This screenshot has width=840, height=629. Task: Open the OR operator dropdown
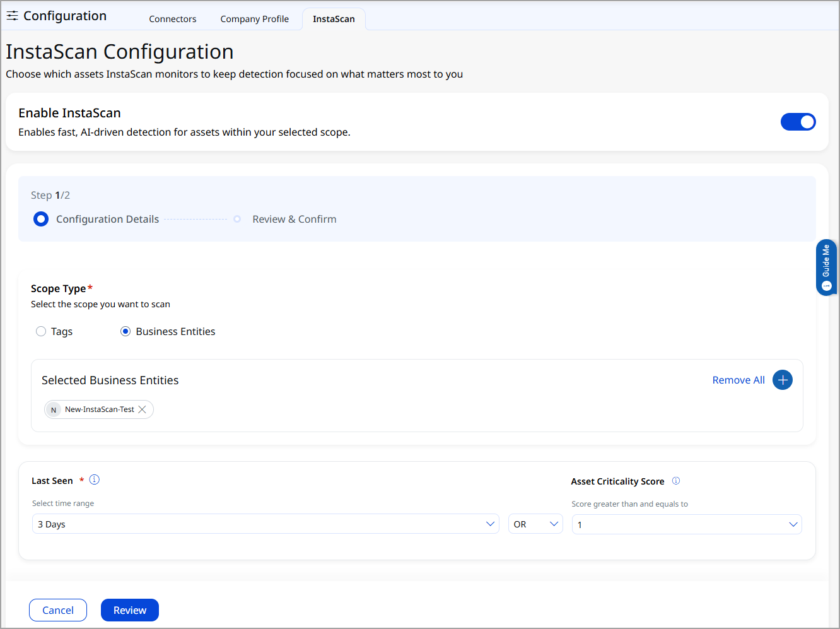pyautogui.click(x=535, y=524)
